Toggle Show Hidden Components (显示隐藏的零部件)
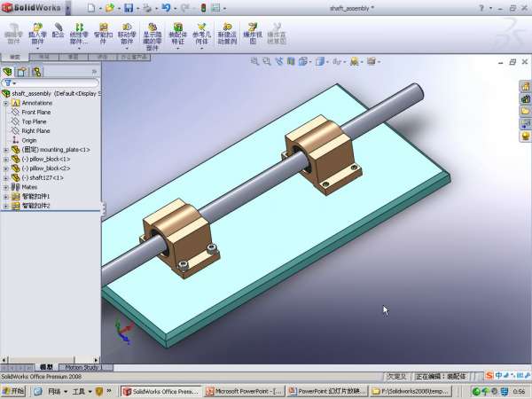This screenshot has height=399, width=532. (x=152, y=35)
